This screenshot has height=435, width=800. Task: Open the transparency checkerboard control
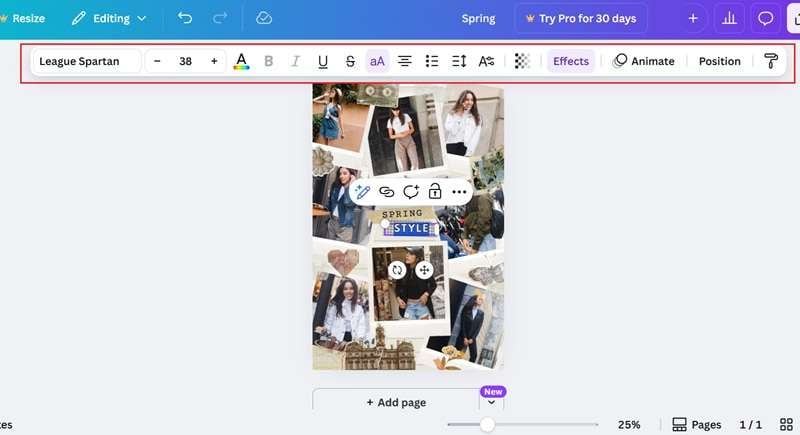(521, 61)
